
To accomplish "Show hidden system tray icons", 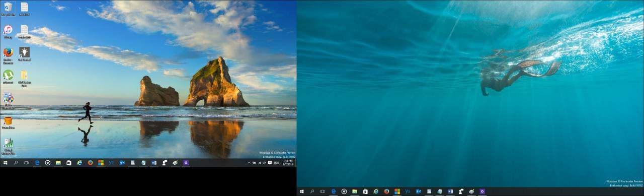I will point(249,163).
